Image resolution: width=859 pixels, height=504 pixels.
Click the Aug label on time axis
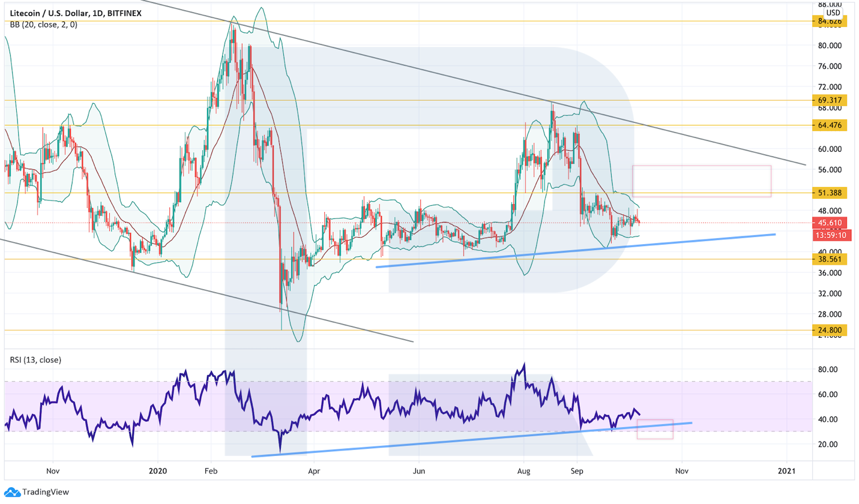click(x=525, y=472)
